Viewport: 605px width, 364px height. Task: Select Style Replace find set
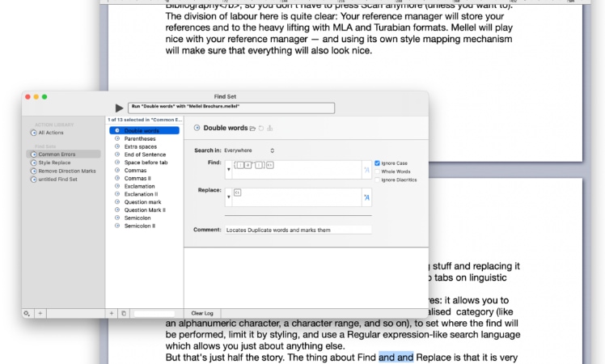pyautogui.click(x=55, y=163)
